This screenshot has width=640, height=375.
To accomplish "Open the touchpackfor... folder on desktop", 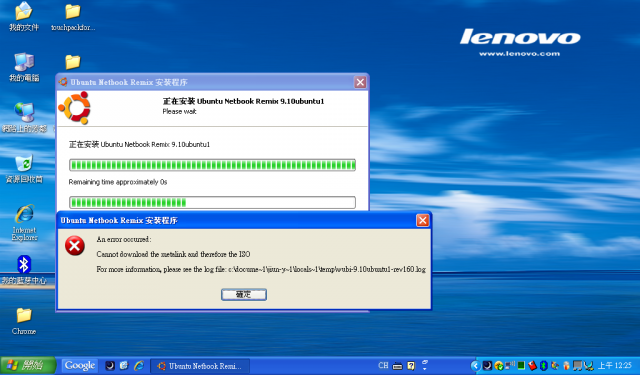I will (x=73, y=17).
